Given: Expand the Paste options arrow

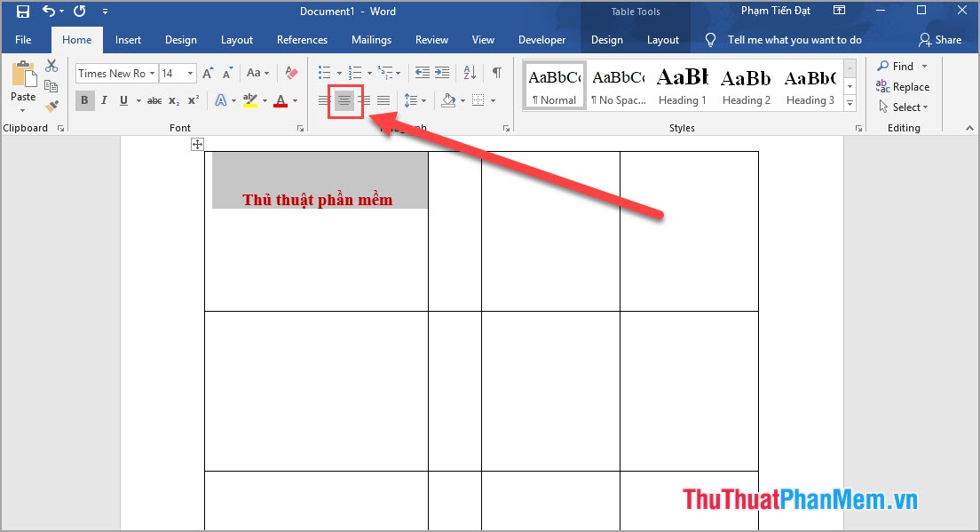Looking at the screenshot, I should point(22,111).
